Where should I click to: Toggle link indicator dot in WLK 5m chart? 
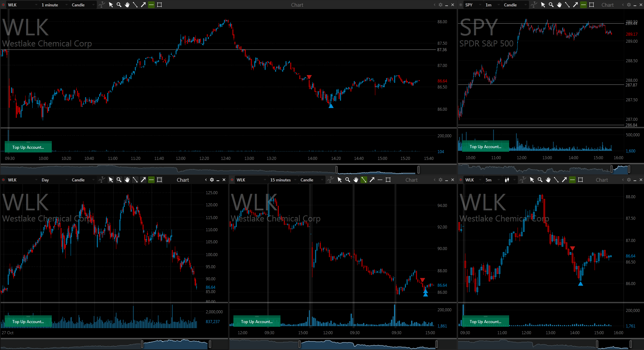click(x=461, y=180)
